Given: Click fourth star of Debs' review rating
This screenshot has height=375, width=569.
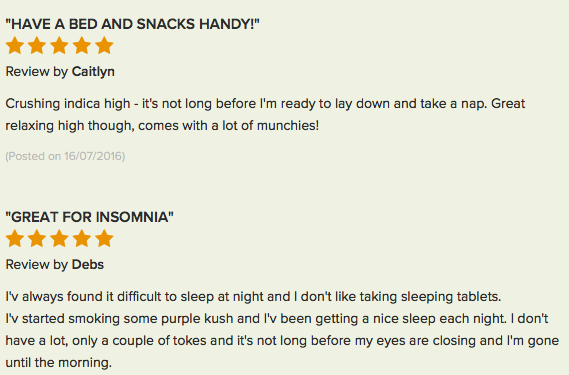Looking at the screenshot, I should 82,239.
